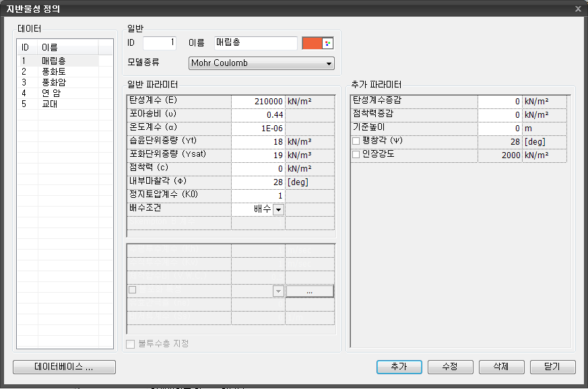The width and height of the screenshot is (588, 389).
Task: Select 풍화토 in the data list
Action: (54, 71)
